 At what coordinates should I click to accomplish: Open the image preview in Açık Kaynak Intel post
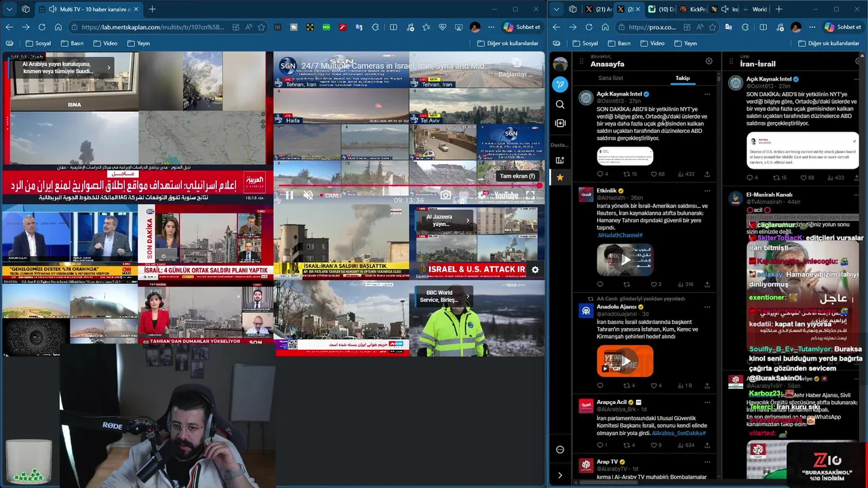click(x=625, y=156)
